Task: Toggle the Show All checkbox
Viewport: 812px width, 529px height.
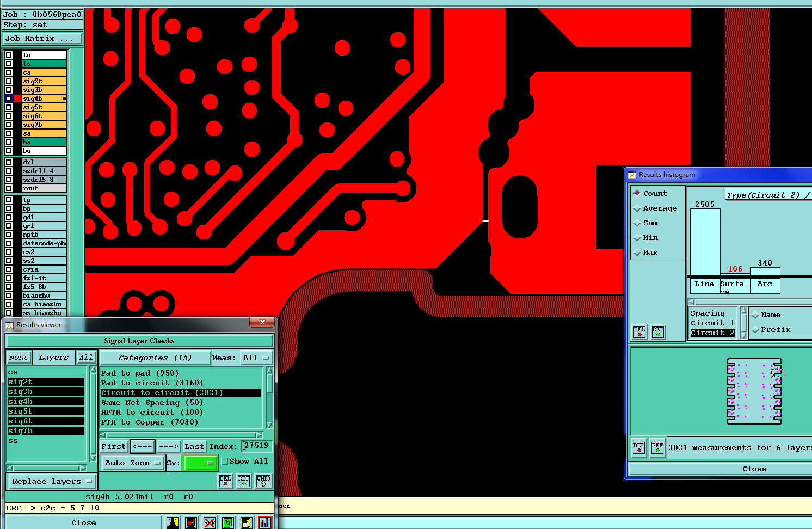Action: tap(224, 462)
